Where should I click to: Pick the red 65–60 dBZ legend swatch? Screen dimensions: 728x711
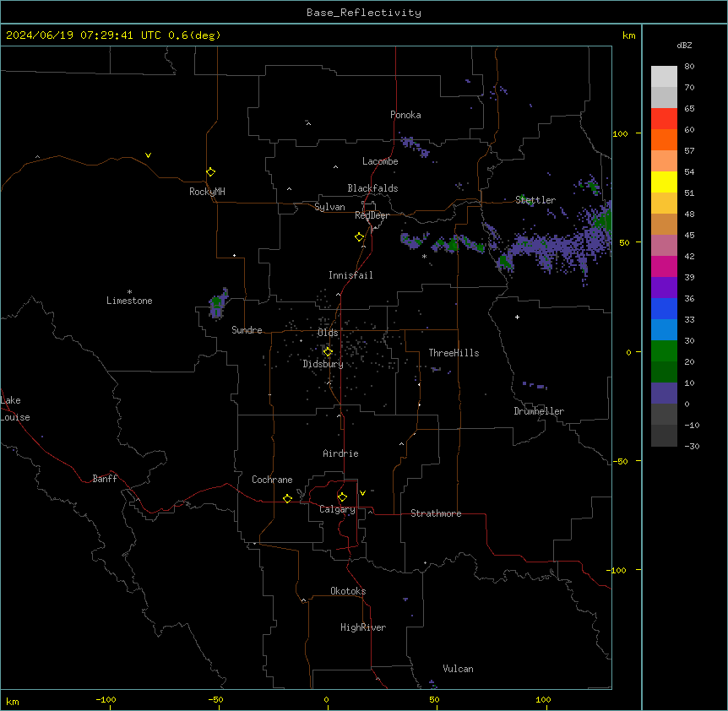coord(664,119)
